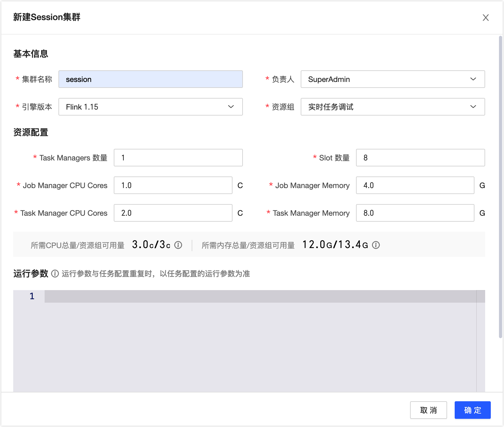Click the Task Managers 数量 input

click(178, 158)
